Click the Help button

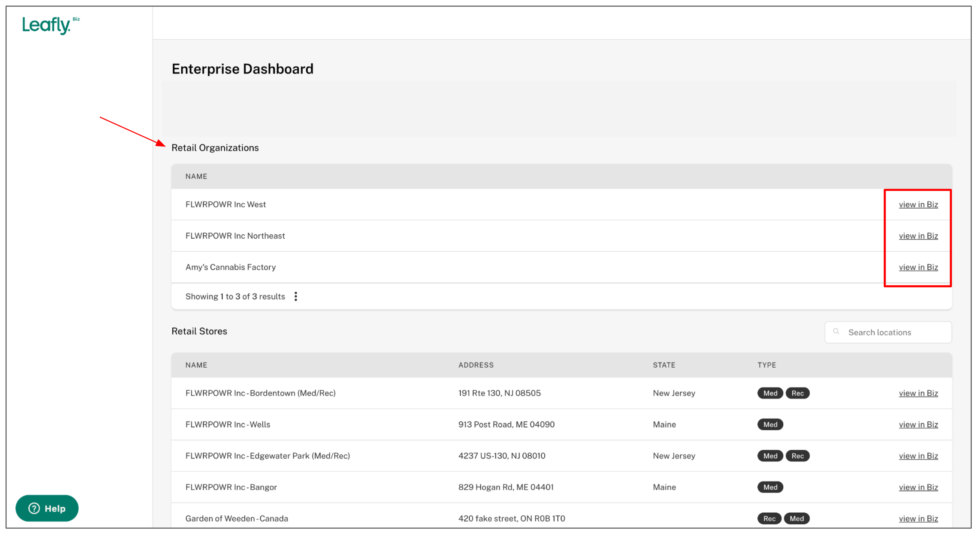(47, 508)
